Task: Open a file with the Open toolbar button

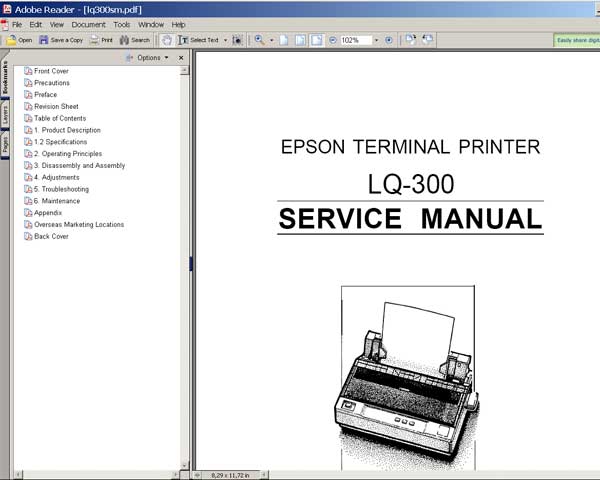Action: point(19,40)
